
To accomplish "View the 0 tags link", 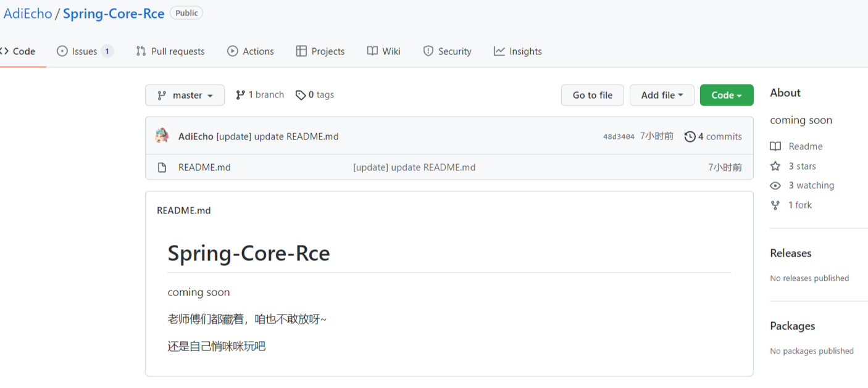I will [x=315, y=94].
